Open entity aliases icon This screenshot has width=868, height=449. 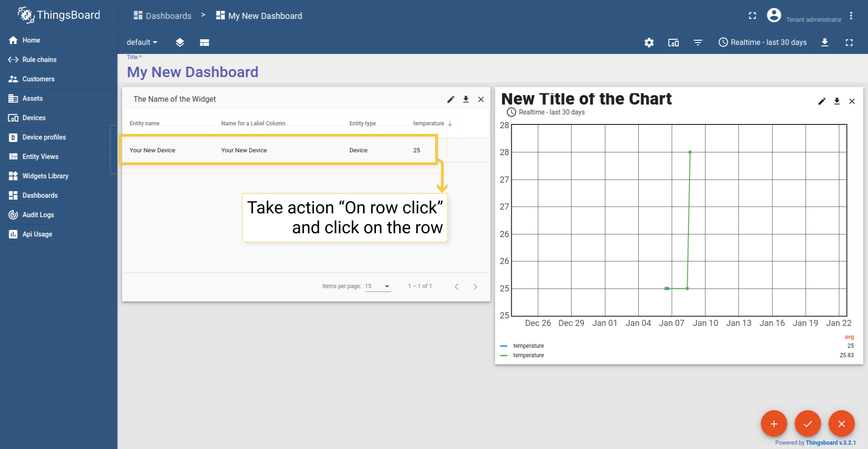tap(673, 43)
